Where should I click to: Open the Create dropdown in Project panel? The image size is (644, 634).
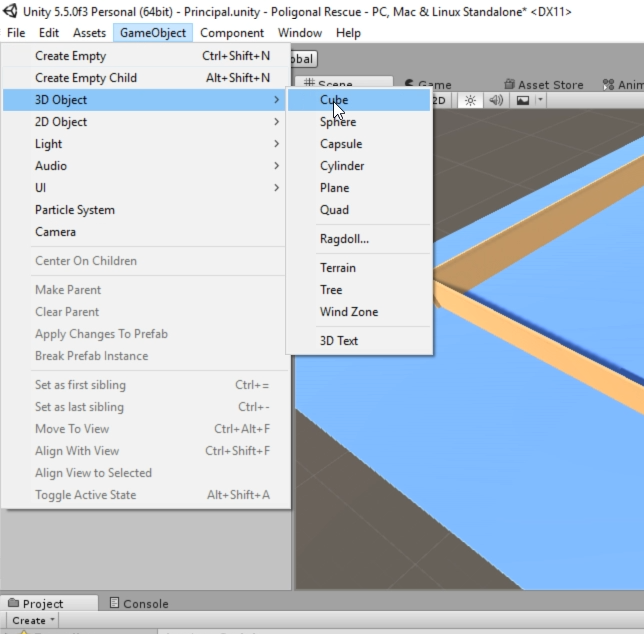[32, 620]
